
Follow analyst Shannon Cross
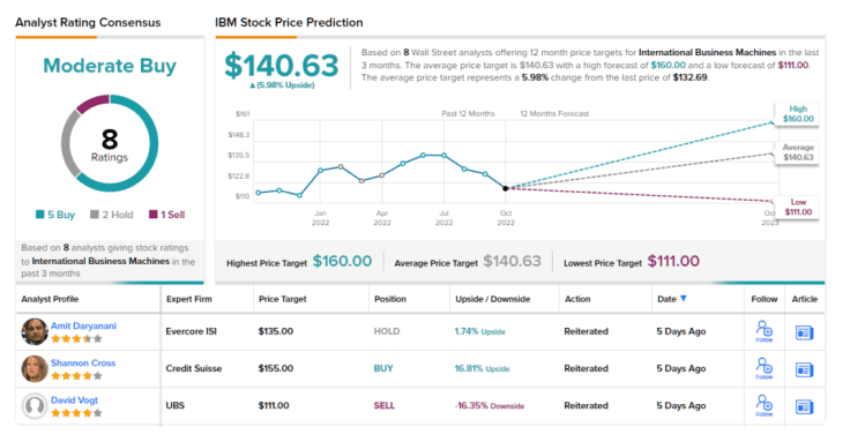click(x=764, y=369)
